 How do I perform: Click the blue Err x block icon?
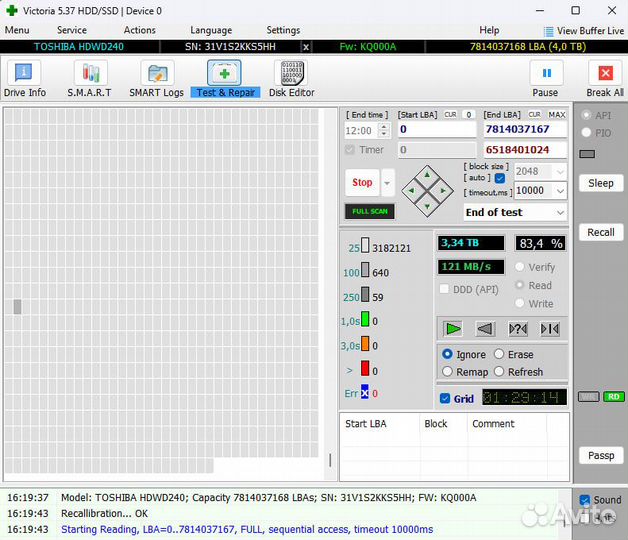point(364,392)
